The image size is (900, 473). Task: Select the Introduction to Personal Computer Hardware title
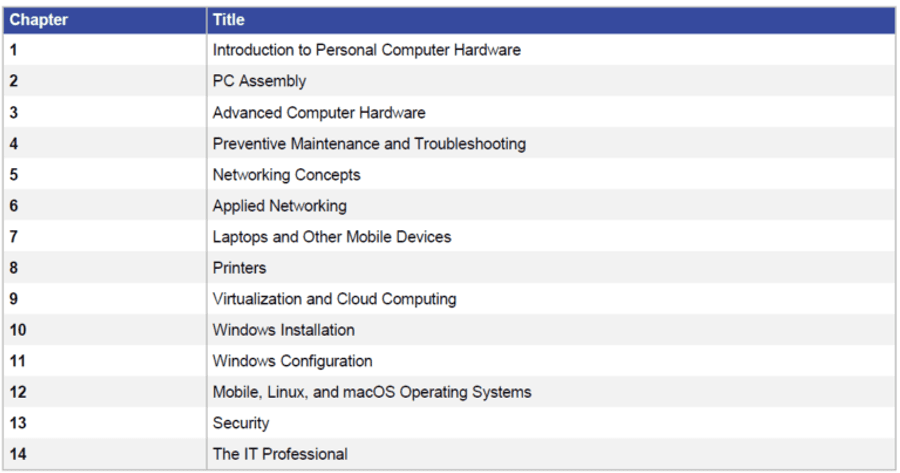point(366,50)
